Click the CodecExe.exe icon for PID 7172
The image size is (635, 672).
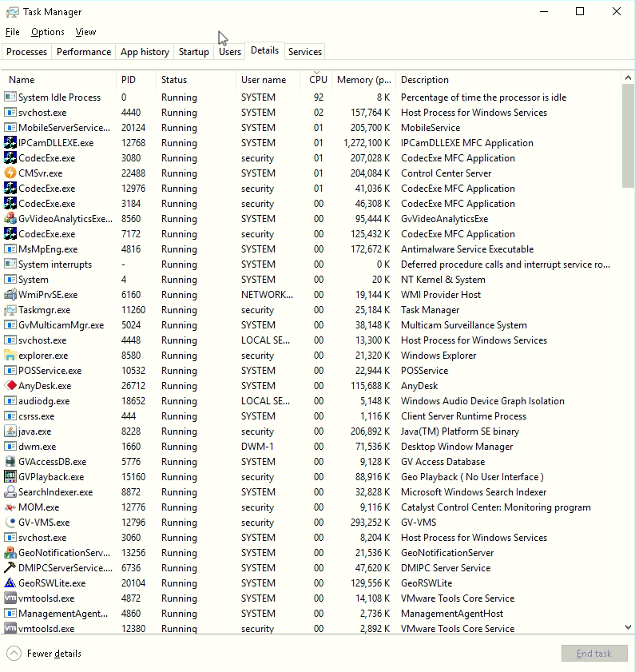(10, 234)
